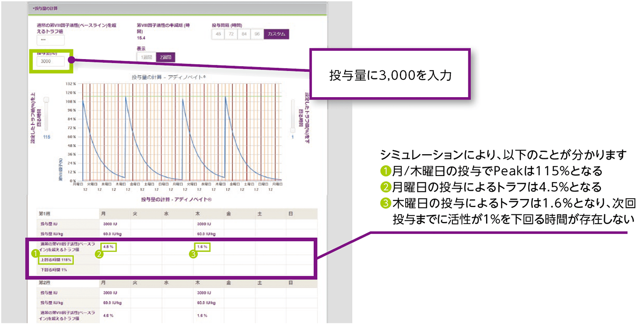Switch the display to 1週間
Screen dimensions: 644x324
point(146,57)
